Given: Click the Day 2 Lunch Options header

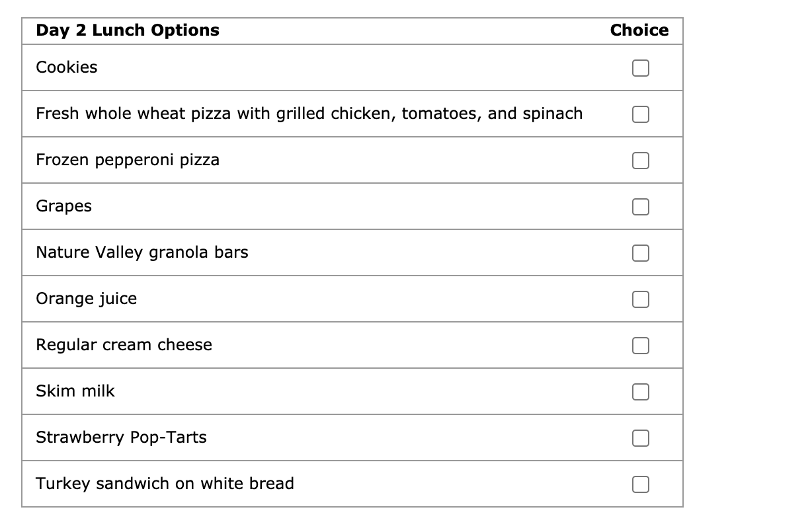Looking at the screenshot, I should (x=128, y=30).
